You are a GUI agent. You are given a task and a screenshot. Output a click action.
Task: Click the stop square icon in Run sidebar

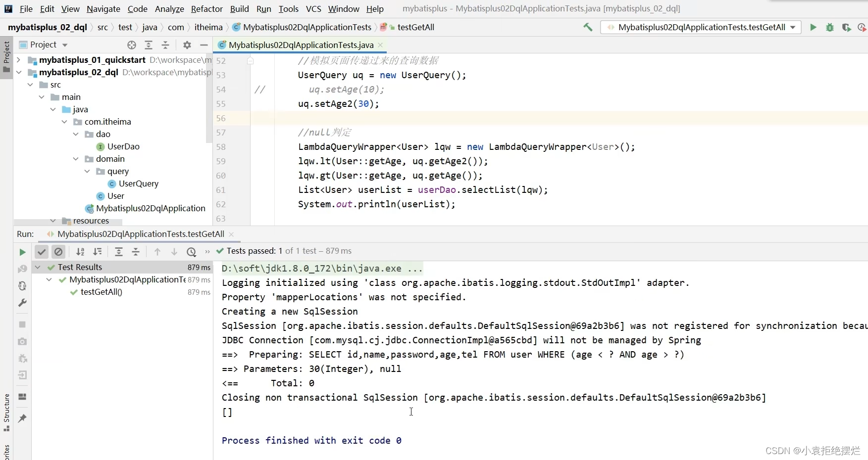(x=22, y=324)
